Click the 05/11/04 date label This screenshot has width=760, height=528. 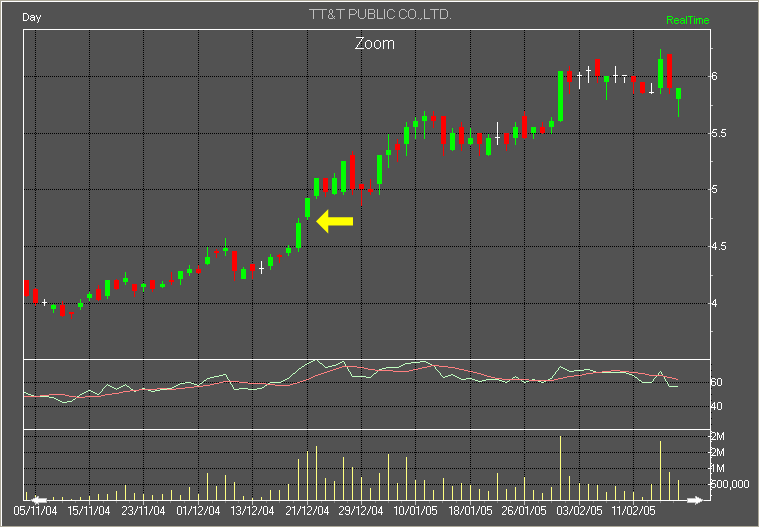pyautogui.click(x=35, y=511)
